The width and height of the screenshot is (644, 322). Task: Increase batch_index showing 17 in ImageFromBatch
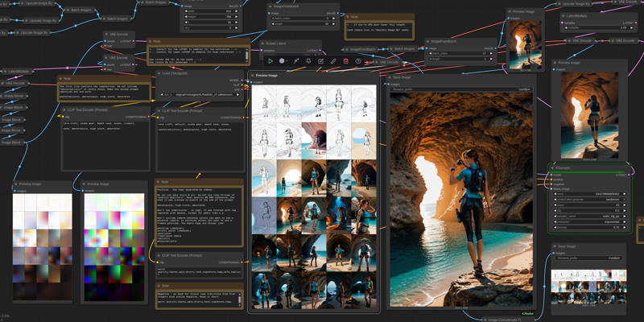tap(493, 53)
